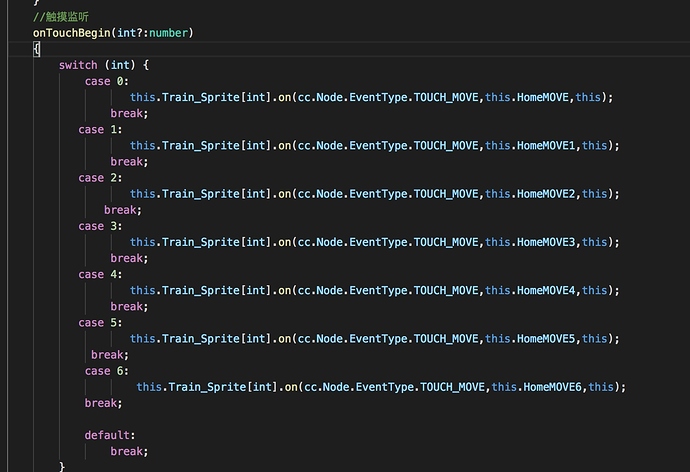Image resolution: width=690 pixels, height=472 pixels.
Task: Click the case 5 label
Action: coord(100,323)
